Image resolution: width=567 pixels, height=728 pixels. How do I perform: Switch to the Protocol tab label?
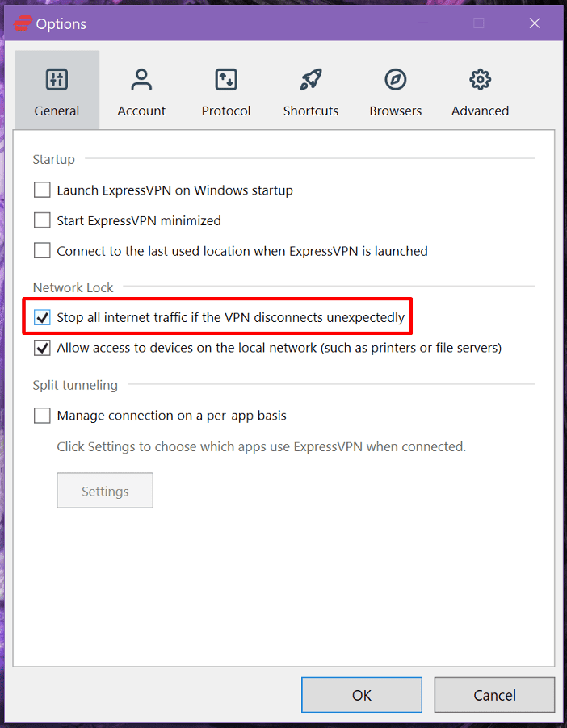pos(226,111)
